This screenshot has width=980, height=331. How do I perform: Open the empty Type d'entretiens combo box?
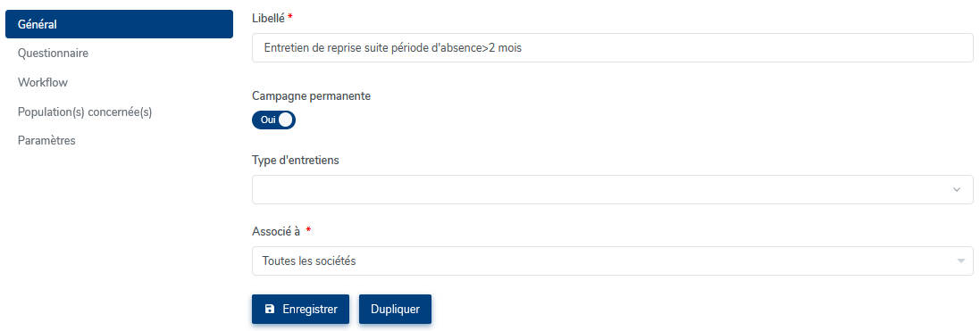tap(613, 190)
